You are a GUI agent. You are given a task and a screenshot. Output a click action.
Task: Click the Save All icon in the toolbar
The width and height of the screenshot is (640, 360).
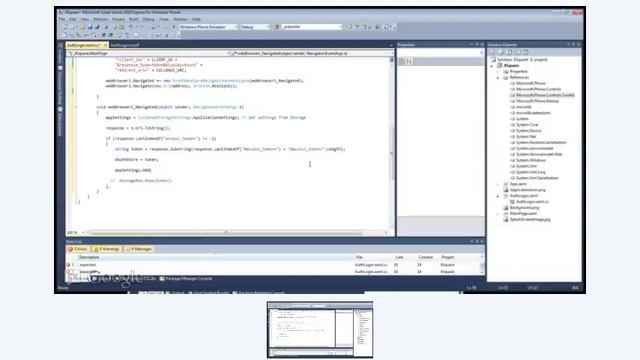click(x=97, y=27)
